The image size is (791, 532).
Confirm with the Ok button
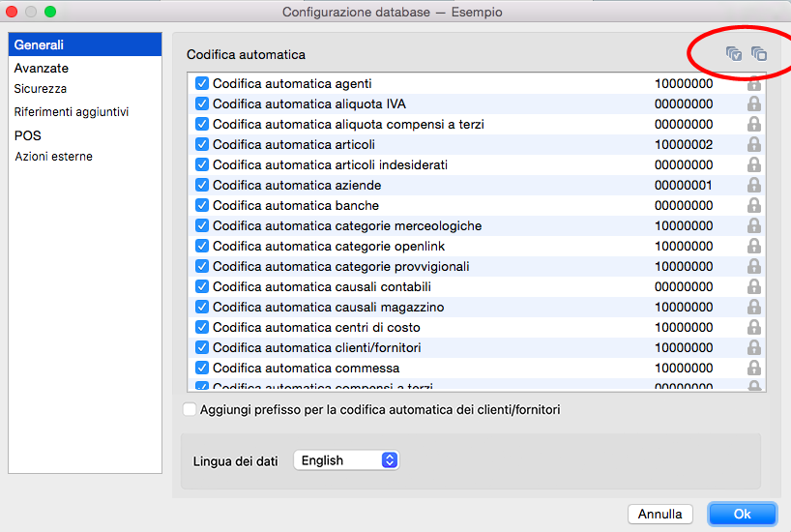pyautogui.click(x=742, y=514)
